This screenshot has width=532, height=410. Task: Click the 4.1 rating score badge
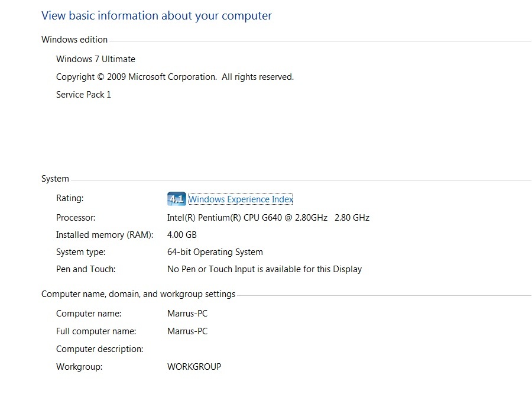pos(176,199)
